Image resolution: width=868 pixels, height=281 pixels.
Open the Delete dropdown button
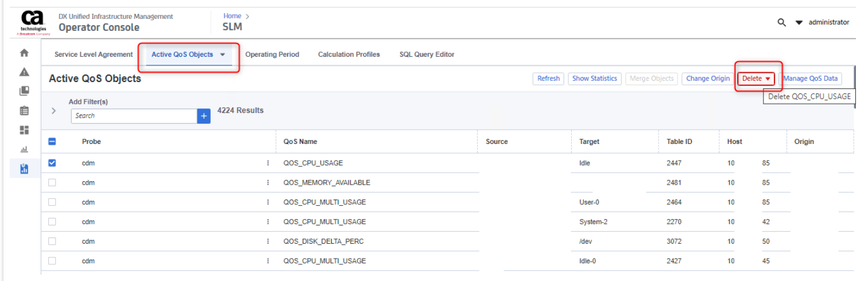pos(755,79)
